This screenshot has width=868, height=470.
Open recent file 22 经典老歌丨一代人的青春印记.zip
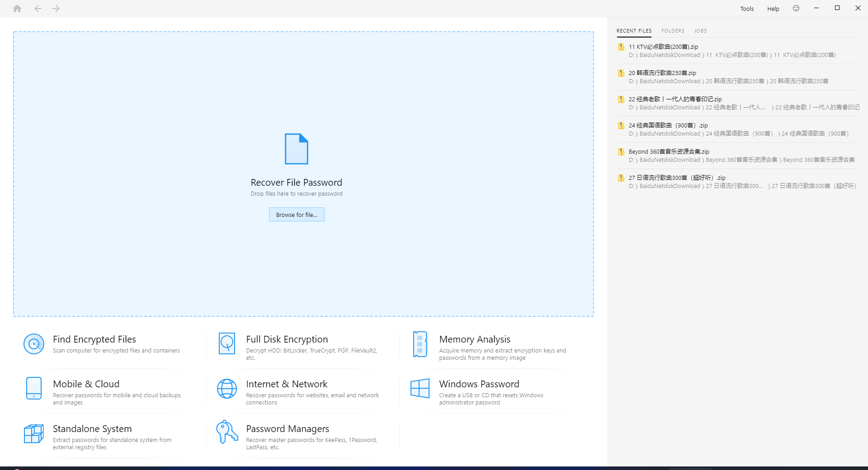[x=675, y=99]
